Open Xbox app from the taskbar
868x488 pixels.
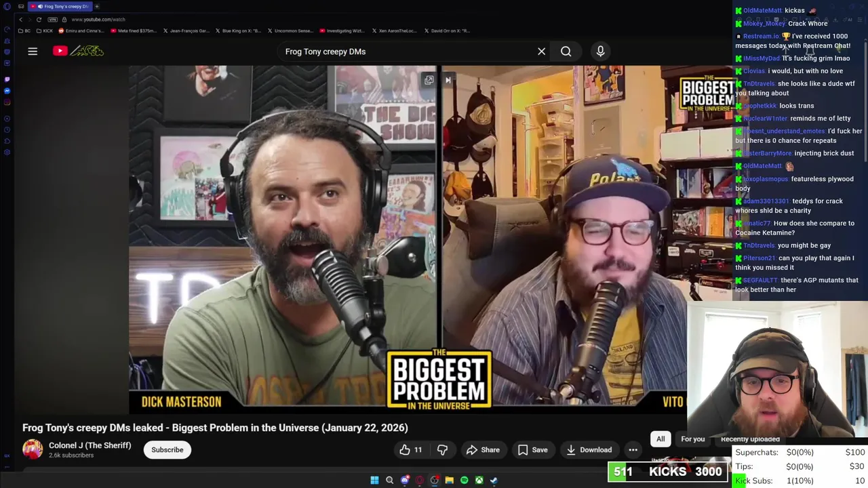click(479, 481)
